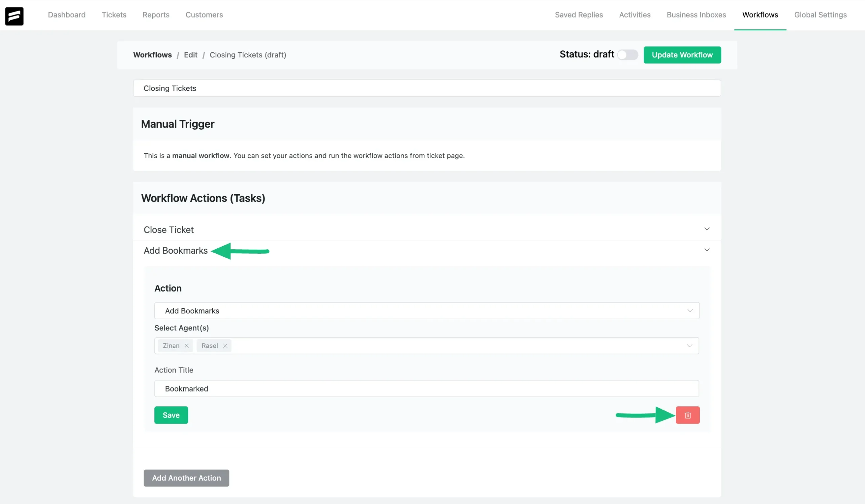Click the Add Another Action button
The image size is (865, 504).
186,478
